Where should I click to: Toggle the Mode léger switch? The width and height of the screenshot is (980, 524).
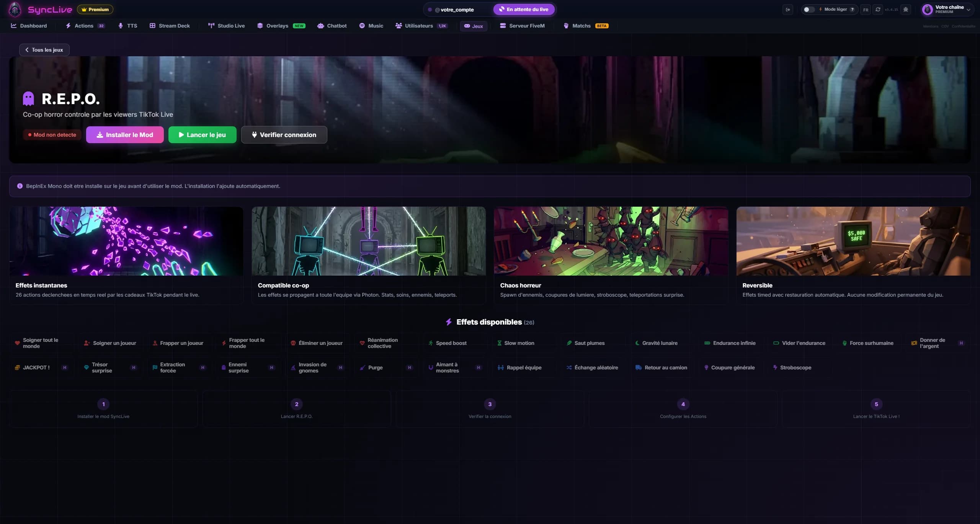(808, 10)
